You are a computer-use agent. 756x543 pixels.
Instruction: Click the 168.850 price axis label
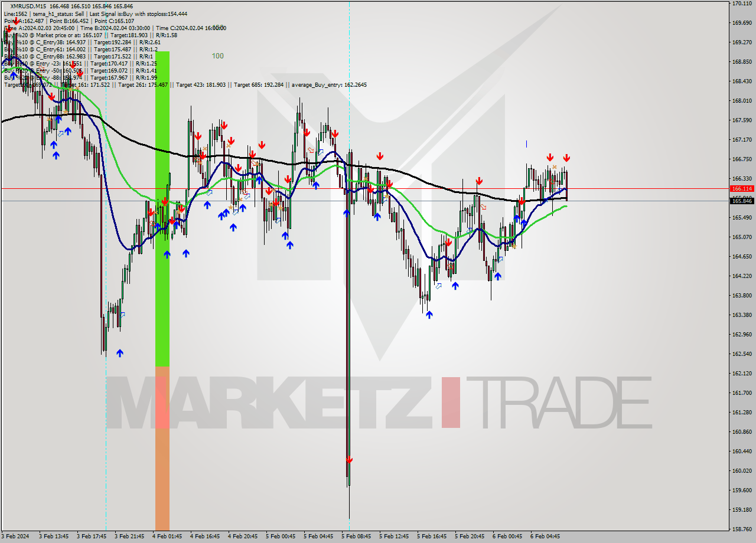tap(741, 62)
